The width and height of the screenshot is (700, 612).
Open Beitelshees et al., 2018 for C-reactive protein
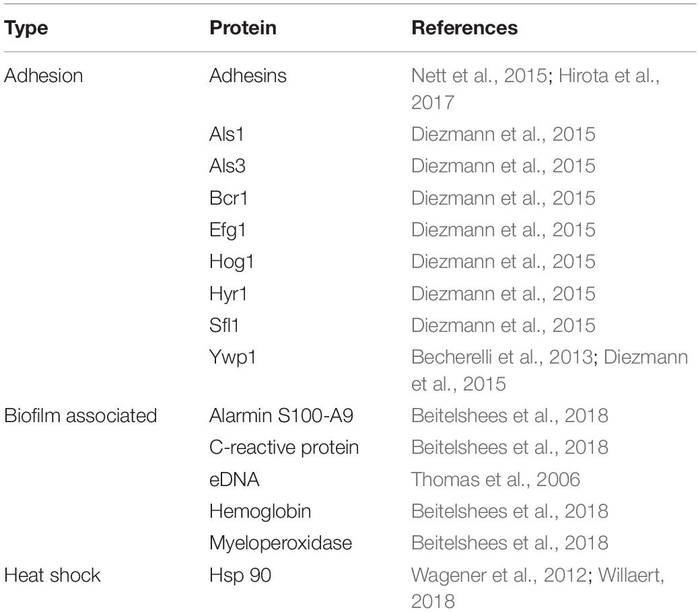pyautogui.click(x=510, y=447)
